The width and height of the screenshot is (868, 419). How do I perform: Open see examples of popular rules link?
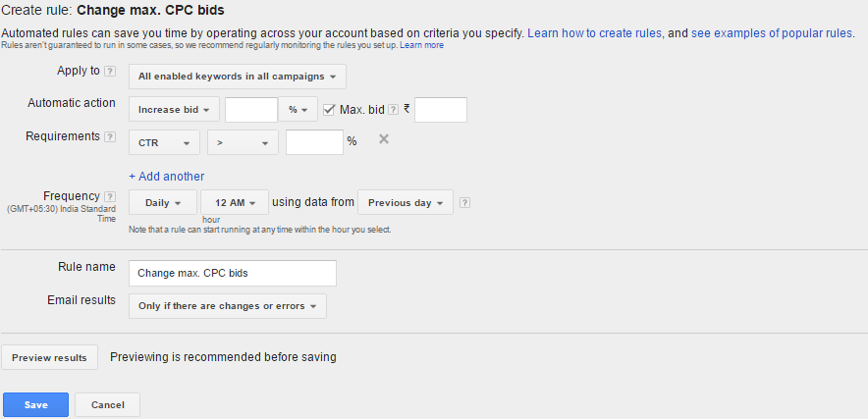point(772,33)
